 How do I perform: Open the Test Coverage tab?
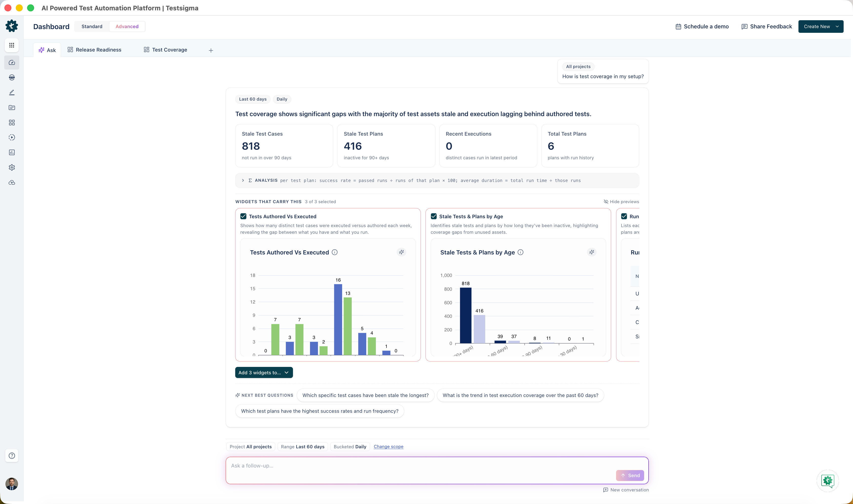pyautogui.click(x=166, y=50)
